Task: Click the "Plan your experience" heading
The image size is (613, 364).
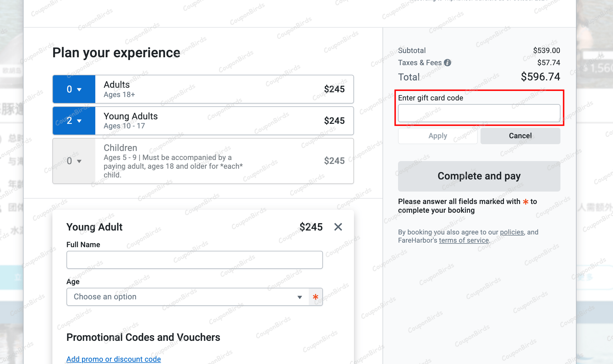Action: click(116, 53)
